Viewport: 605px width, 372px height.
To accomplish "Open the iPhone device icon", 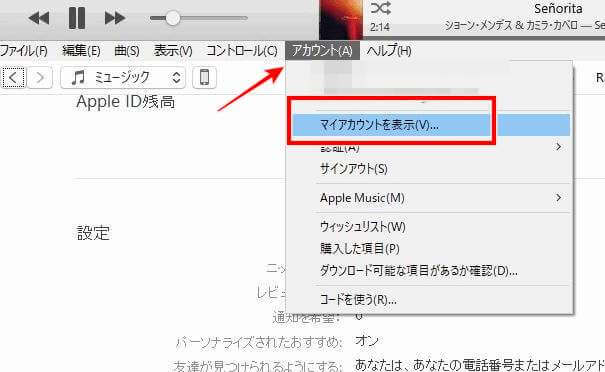I will (204, 78).
